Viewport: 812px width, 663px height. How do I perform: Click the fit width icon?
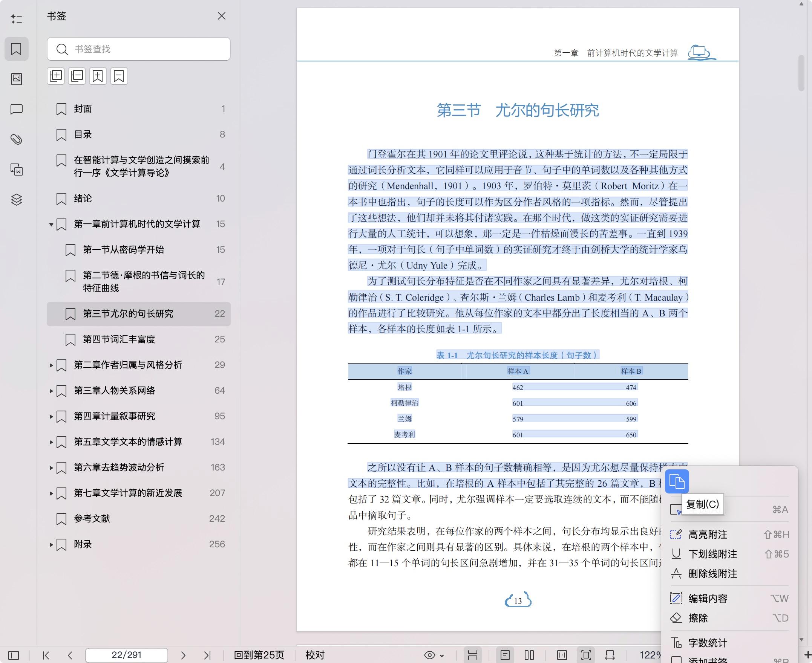coord(610,655)
